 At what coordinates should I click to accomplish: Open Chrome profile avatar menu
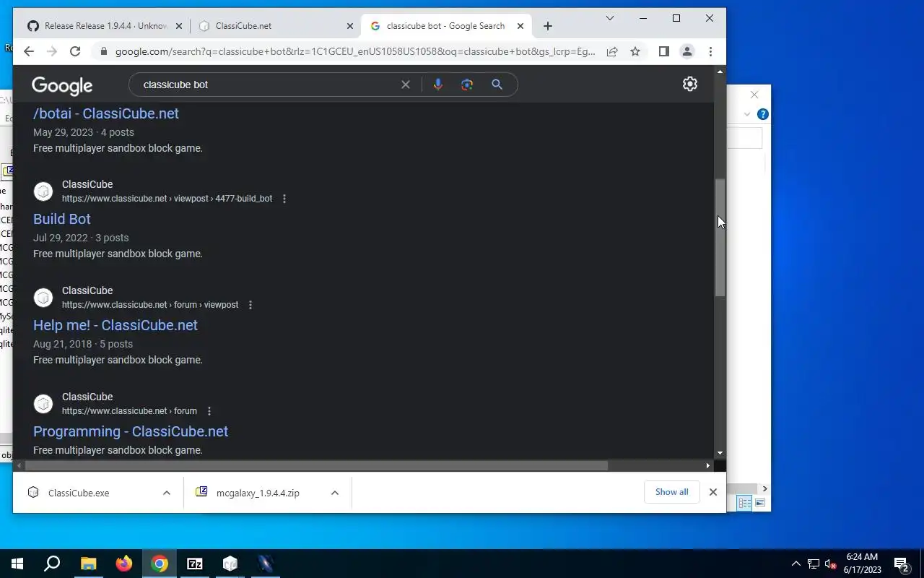tap(687, 51)
